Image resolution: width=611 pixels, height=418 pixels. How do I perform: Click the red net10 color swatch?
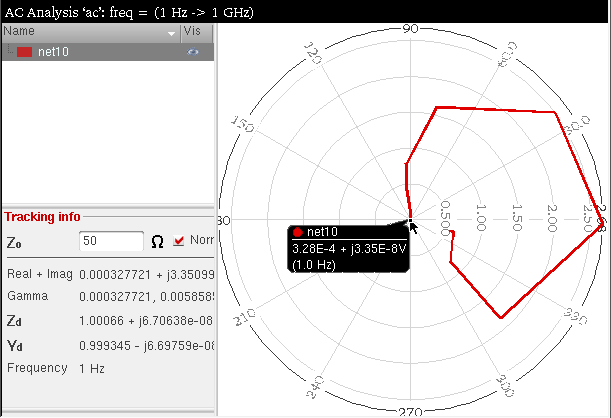[25, 52]
